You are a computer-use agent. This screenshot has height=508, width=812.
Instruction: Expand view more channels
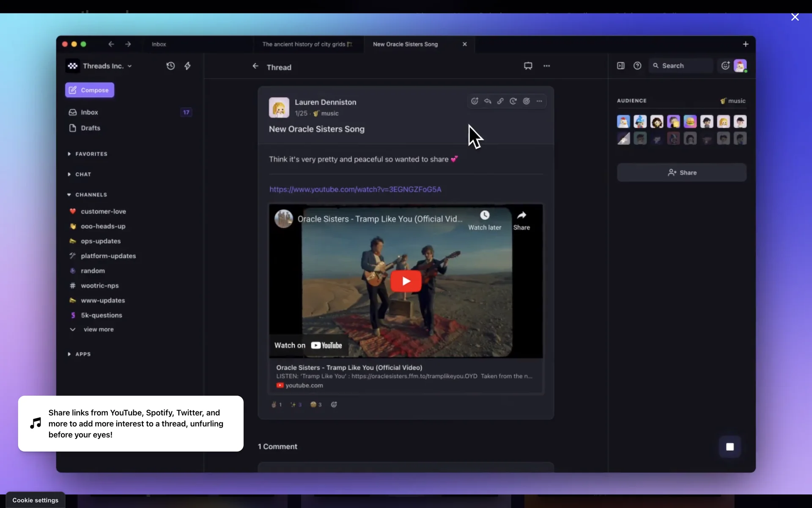[x=98, y=329]
